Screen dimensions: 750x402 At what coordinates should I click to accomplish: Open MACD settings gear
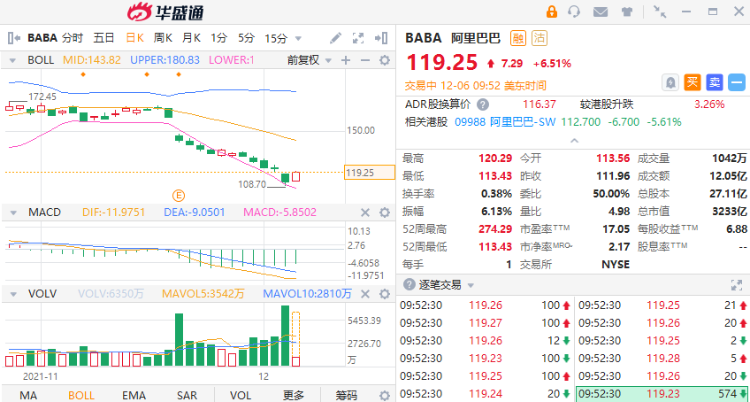click(x=384, y=212)
